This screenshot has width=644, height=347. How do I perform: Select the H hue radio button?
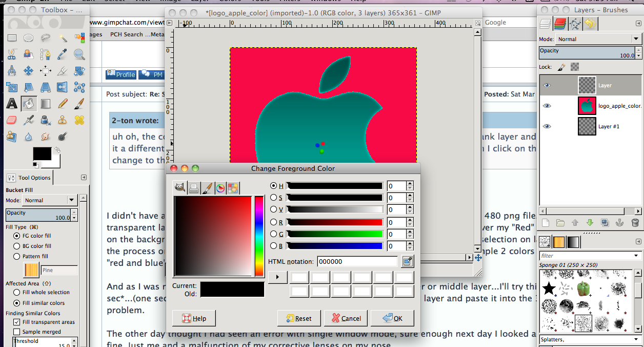[273, 186]
